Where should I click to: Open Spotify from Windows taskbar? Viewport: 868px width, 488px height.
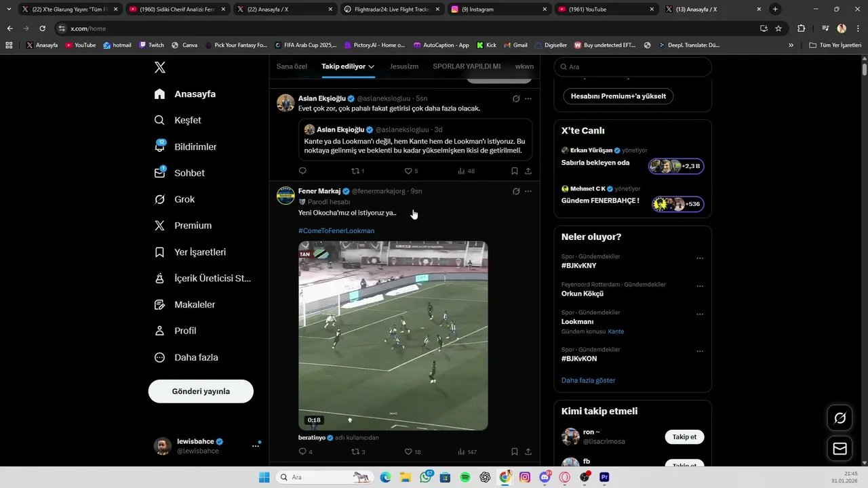click(x=465, y=477)
